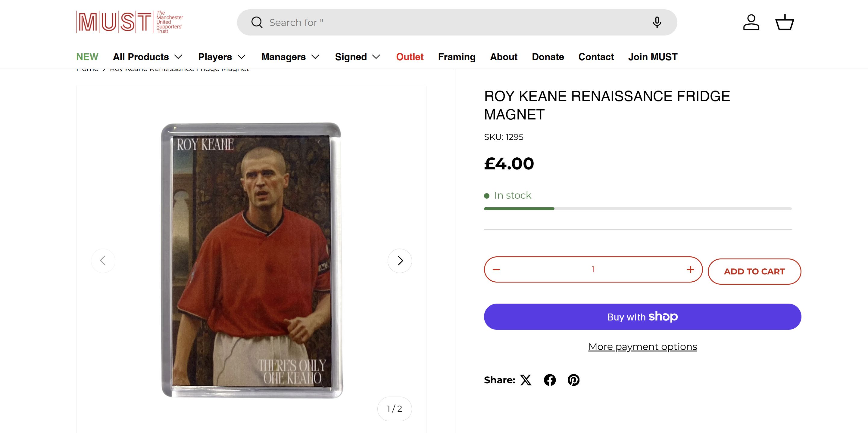Click More payment options link
This screenshot has width=868, height=433.
pyautogui.click(x=643, y=347)
